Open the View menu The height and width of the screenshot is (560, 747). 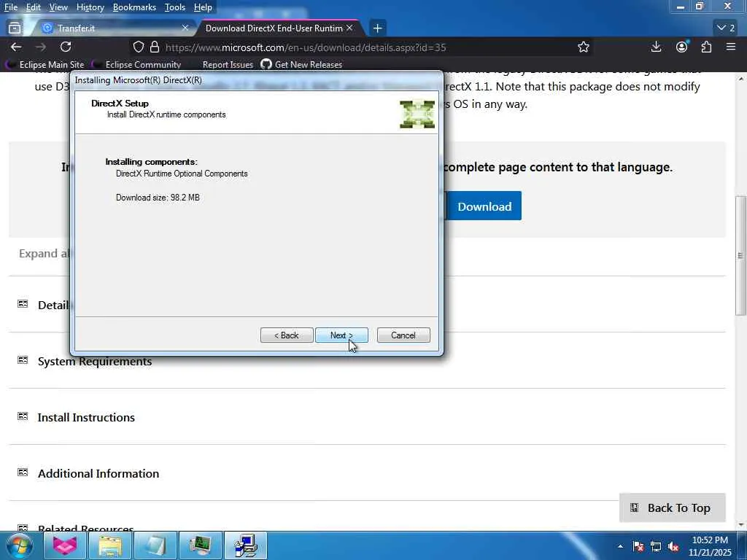pyautogui.click(x=58, y=7)
